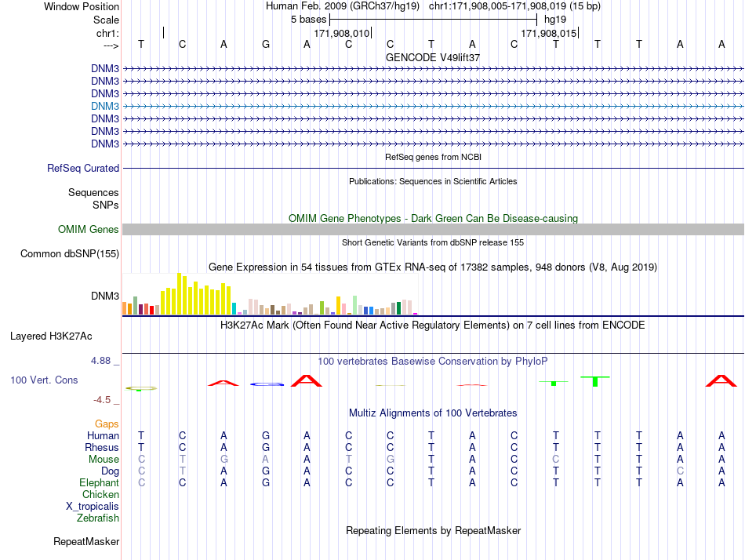
Task: Click the Zebrafish alignment row label
Action: click(98, 518)
